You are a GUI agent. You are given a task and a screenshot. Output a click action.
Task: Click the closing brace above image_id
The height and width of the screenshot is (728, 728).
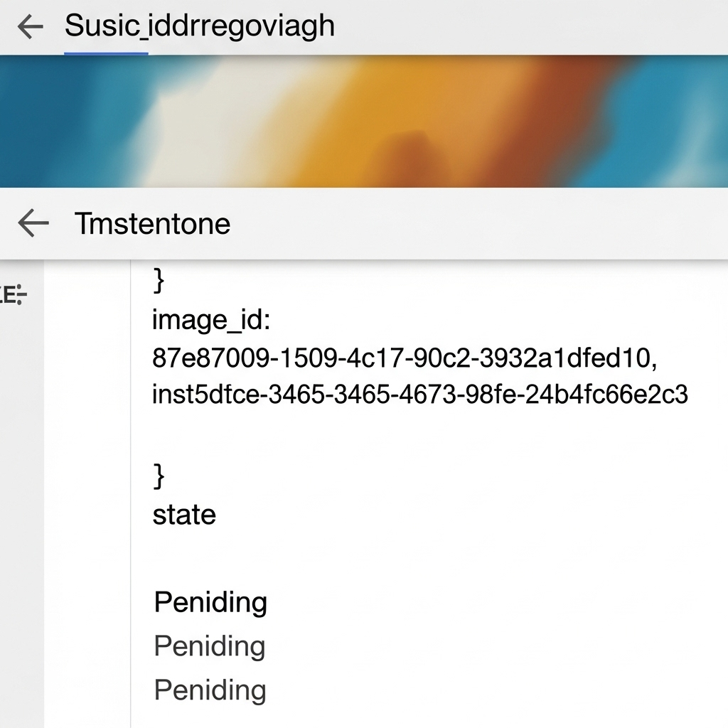point(159,280)
